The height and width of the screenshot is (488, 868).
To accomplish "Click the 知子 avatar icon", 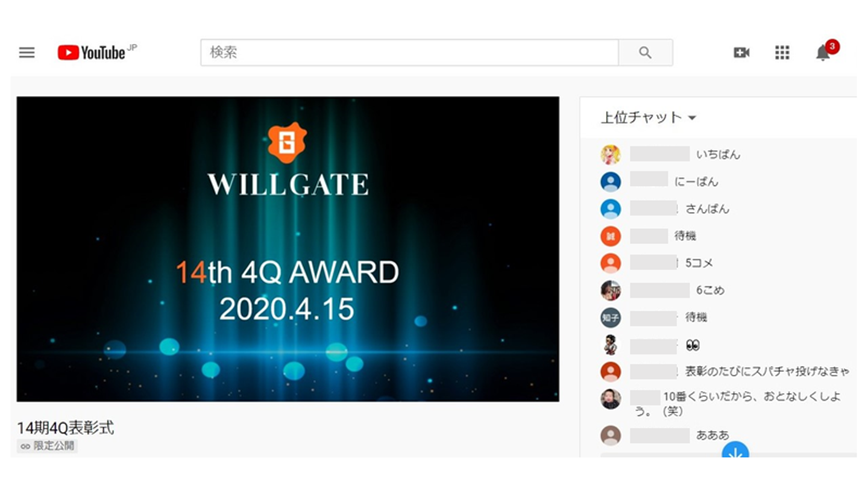I will 611,318.
